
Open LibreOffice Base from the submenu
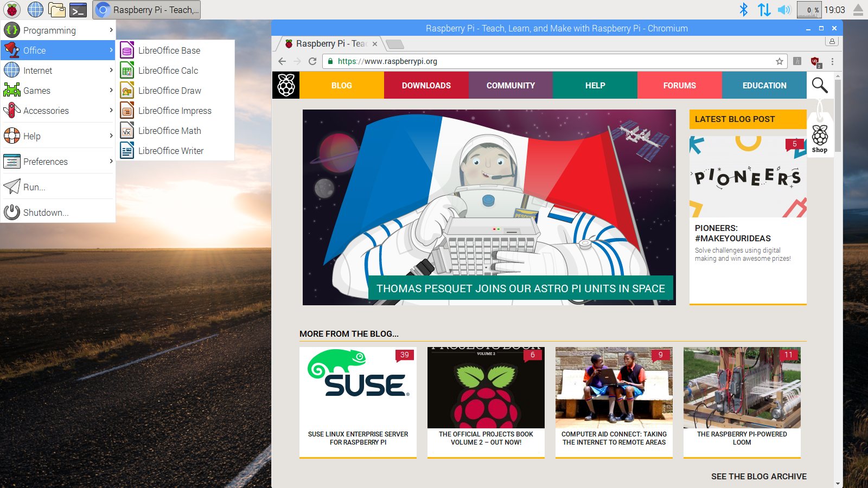(x=175, y=50)
